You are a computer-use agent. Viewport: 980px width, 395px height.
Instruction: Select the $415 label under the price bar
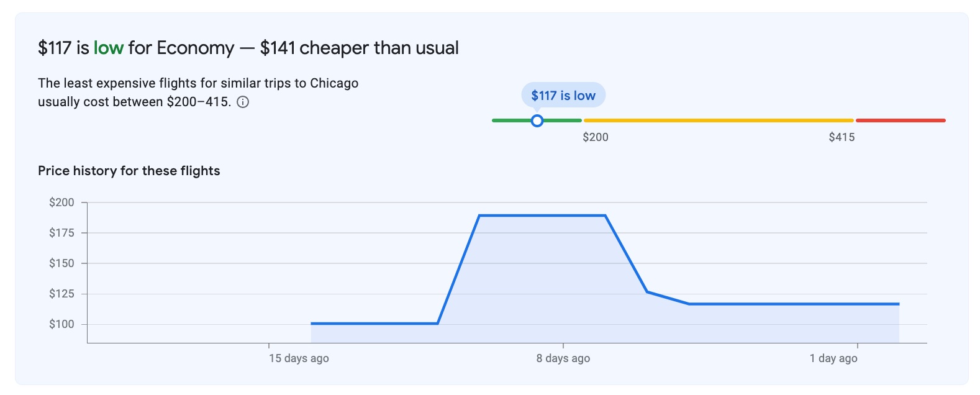click(841, 137)
